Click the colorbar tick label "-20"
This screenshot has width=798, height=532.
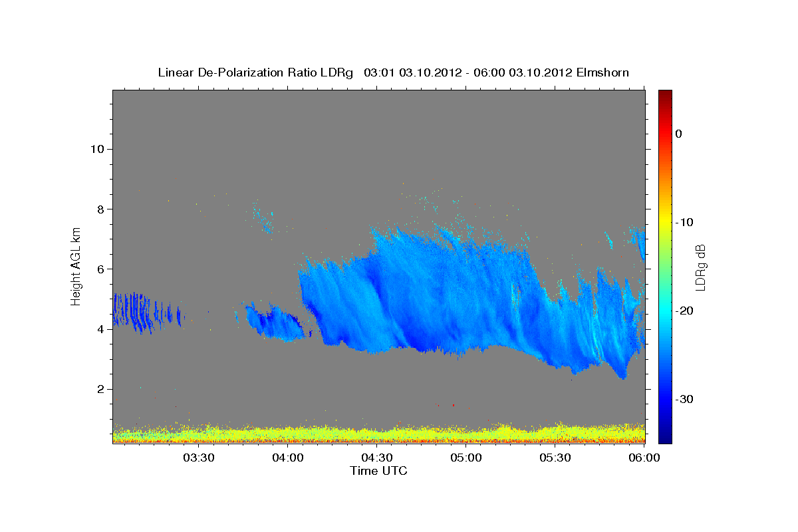pos(685,311)
